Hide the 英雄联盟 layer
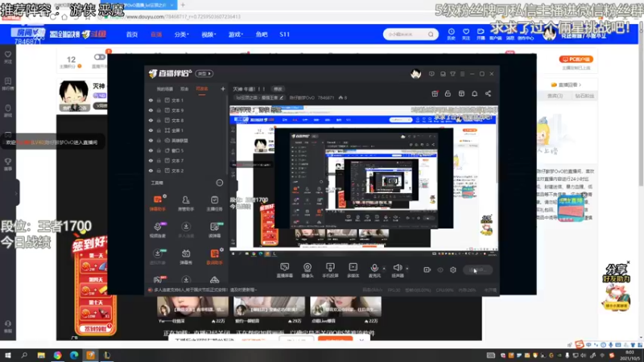 point(151,140)
